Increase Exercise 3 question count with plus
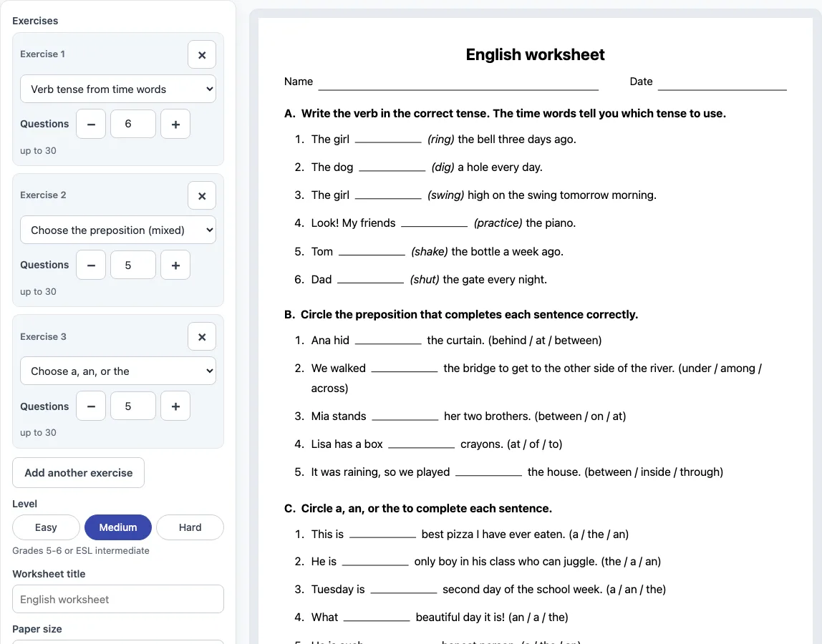 pos(175,406)
